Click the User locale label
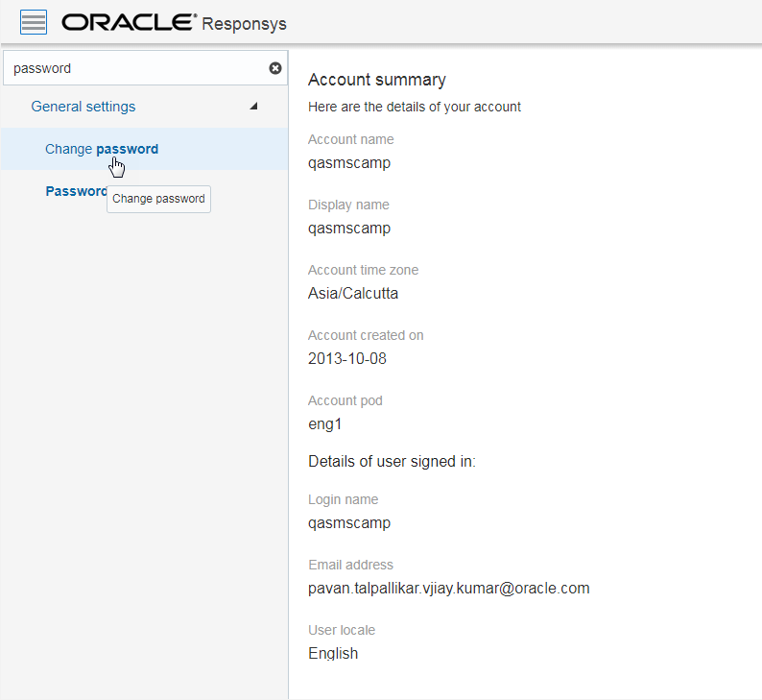Image resolution: width=762 pixels, height=700 pixels. [342, 630]
